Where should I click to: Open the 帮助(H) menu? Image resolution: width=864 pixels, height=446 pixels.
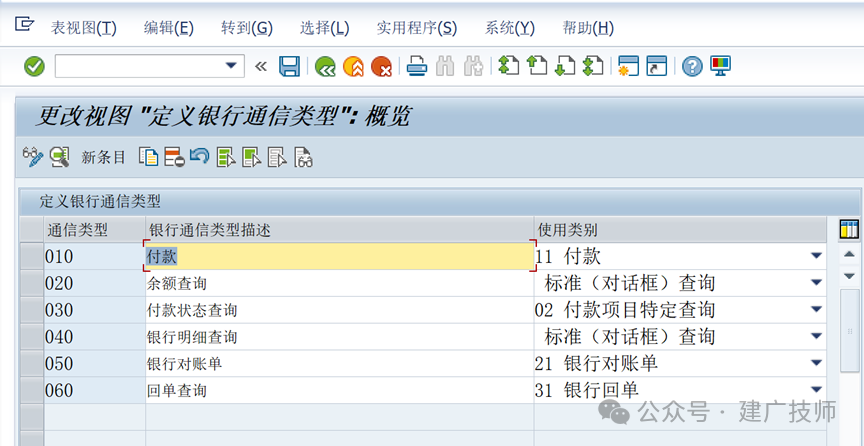coord(588,28)
